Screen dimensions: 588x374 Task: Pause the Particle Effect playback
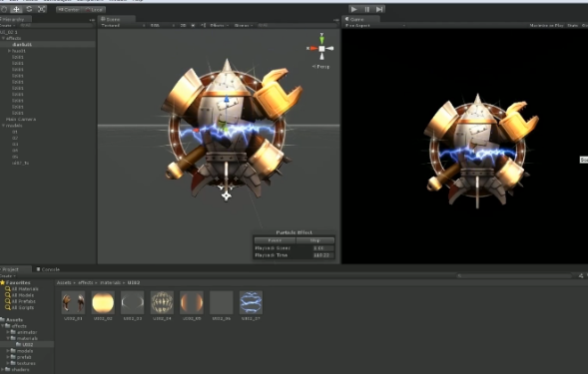(275, 240)
